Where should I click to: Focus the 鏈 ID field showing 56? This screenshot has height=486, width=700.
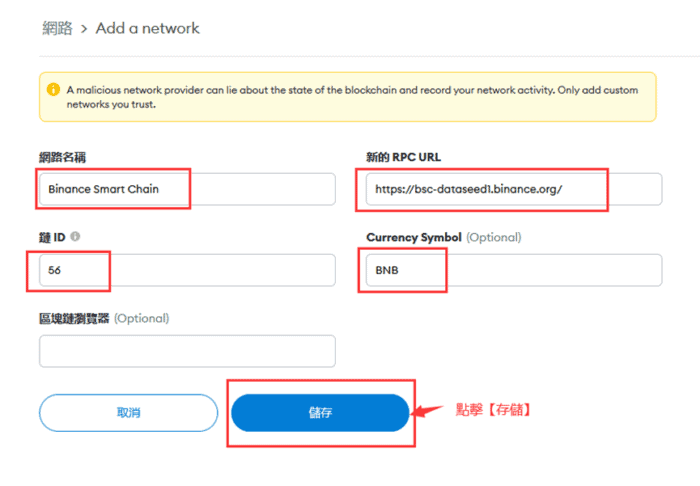tap(187, 270)
